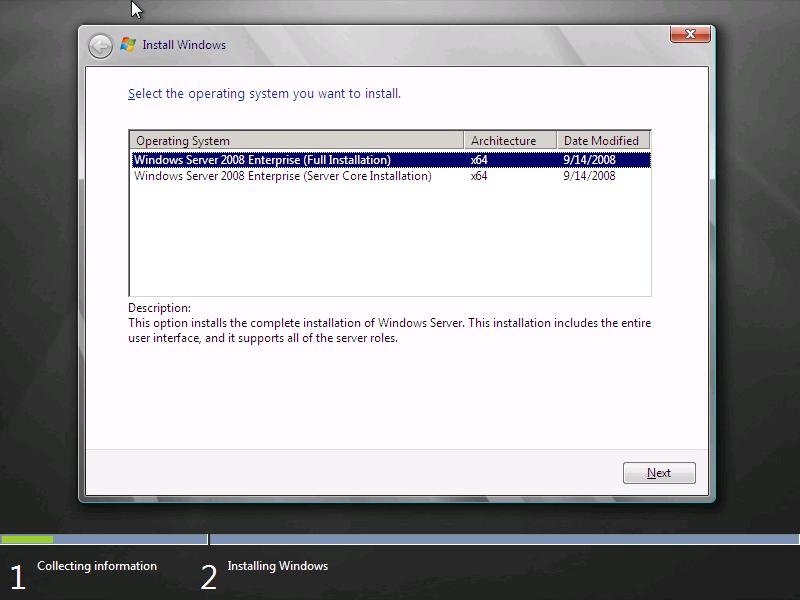The image size is (800, 600).
Task: Click the Back arrow button
Action: tap(101, 46)
